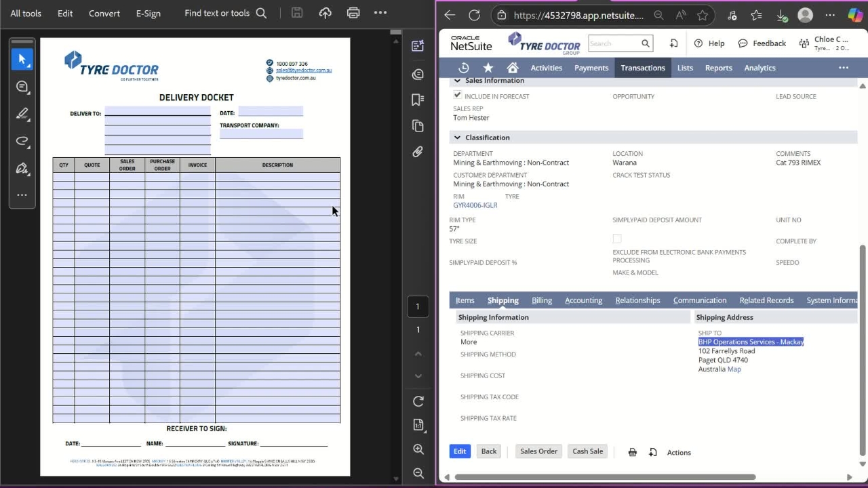Go to previous PDF page with up arrow

pos(418,354)
